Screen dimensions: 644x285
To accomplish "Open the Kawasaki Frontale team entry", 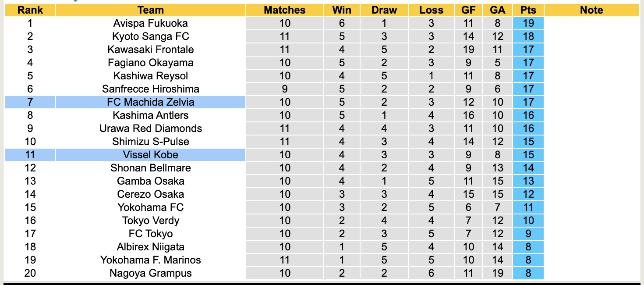I will point(150,50).
